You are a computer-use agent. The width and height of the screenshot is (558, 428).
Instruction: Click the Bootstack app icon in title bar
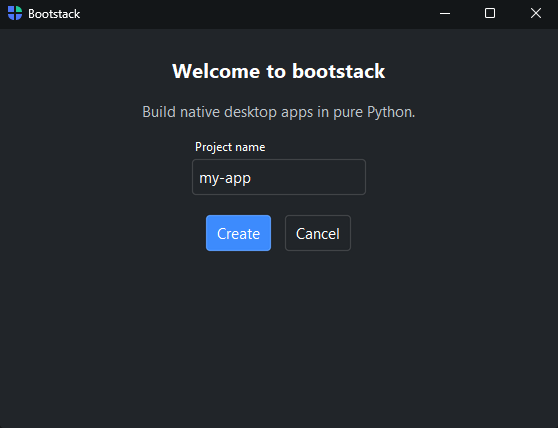(15, 13)
